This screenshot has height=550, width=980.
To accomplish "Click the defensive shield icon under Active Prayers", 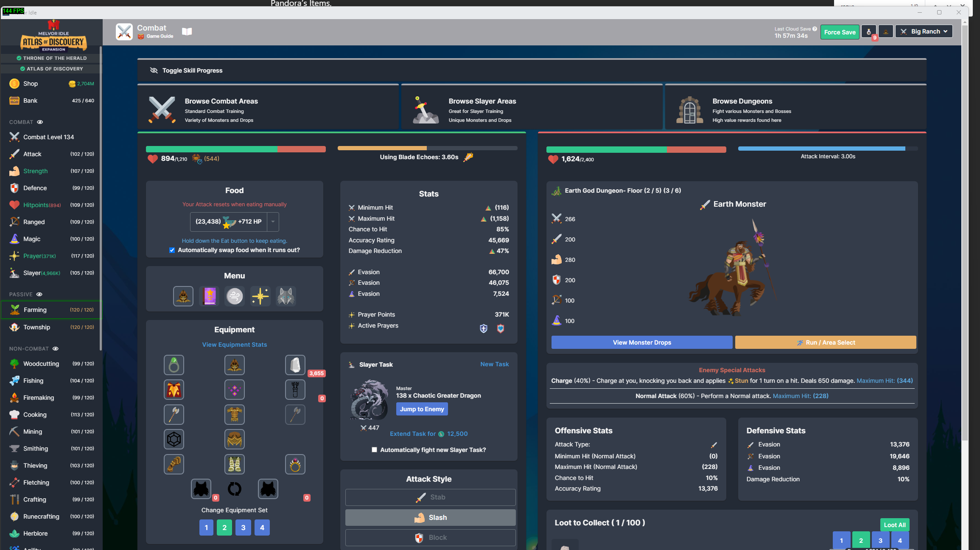I will coord(483,328).
